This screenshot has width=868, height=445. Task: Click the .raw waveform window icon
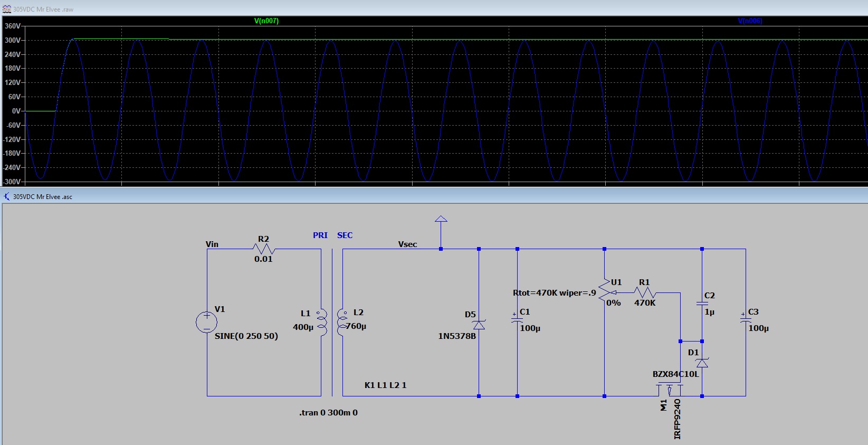tap(7, 9)
